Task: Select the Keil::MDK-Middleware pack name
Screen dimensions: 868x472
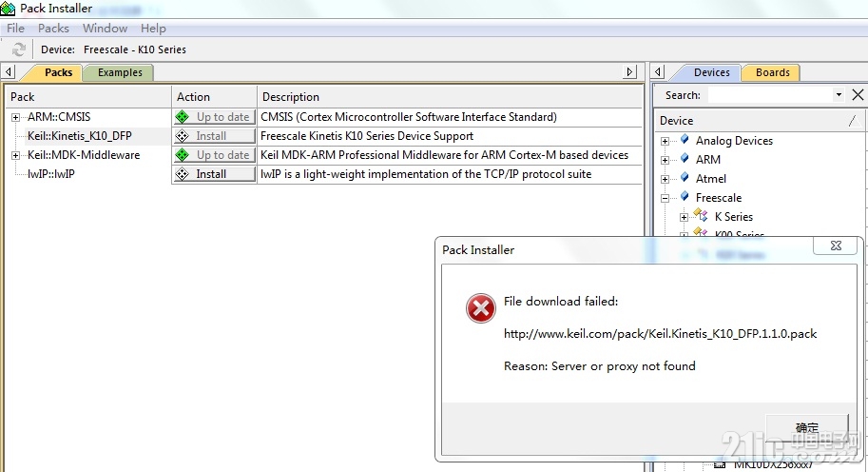Action: click(x=84, y=155)
